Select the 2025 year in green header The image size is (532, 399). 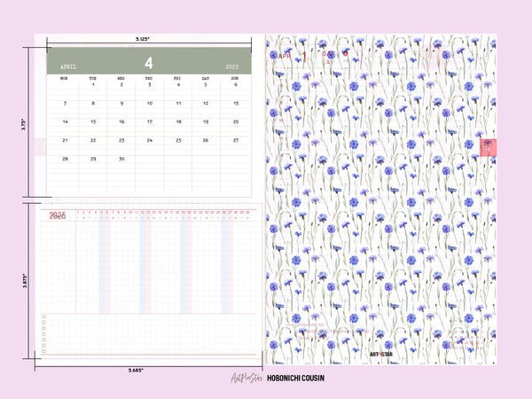click(233, 66)
